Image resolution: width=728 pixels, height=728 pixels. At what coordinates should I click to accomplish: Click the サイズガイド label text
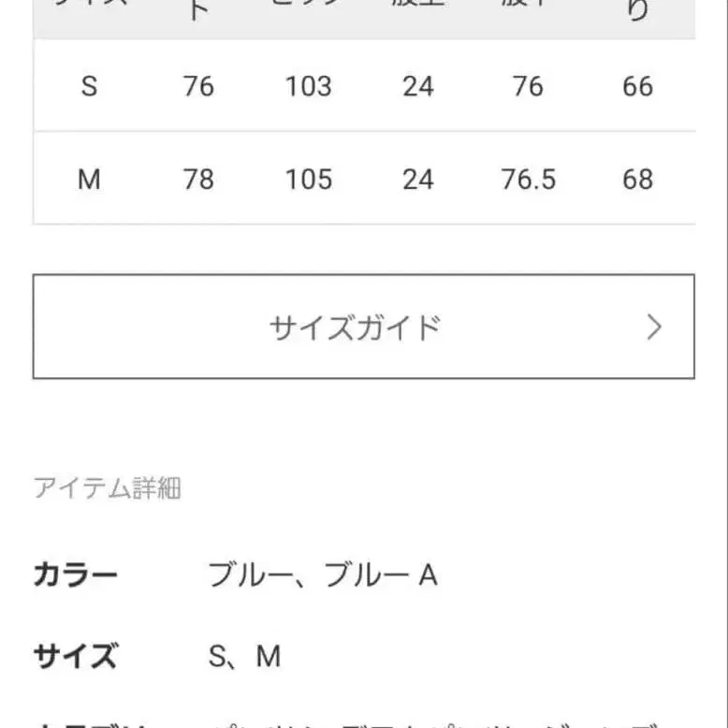tap(355, 328)
